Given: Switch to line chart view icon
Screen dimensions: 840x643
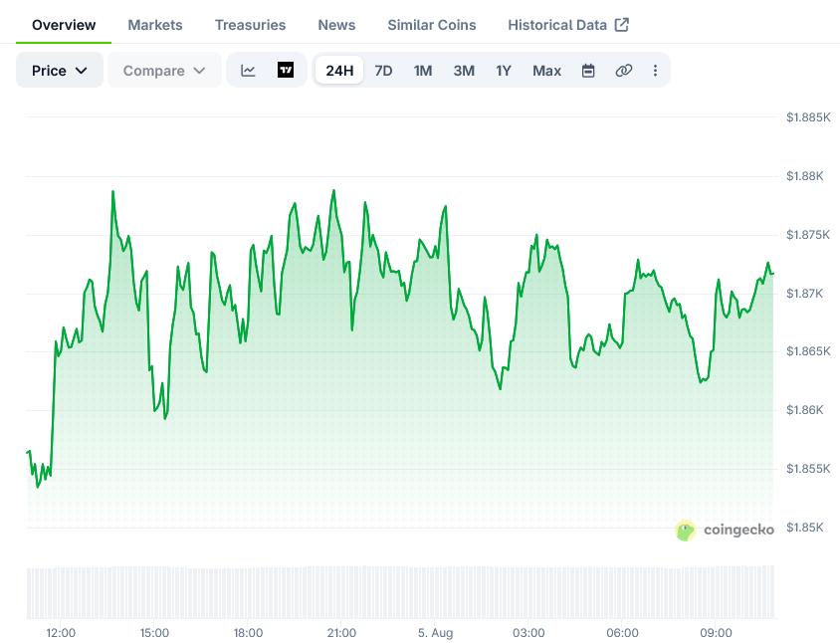Looking at the screenshot, I should tap(248, 71).
